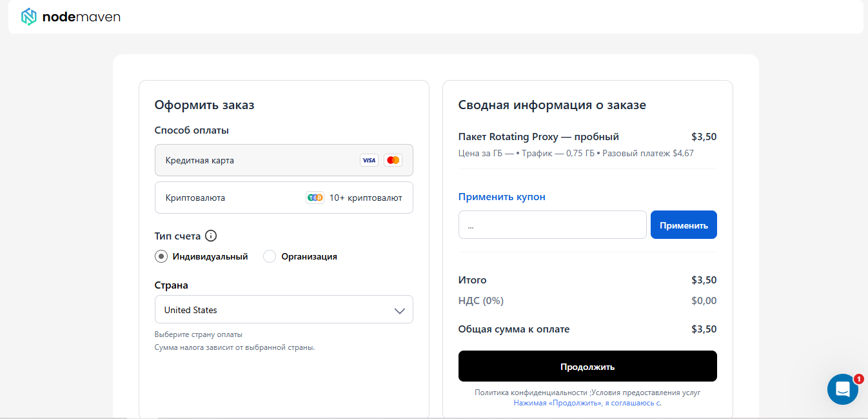Click the Продолжить button
Image resolution: width=868 pixels, height=419 pixels.
pyautogui.click(x=587, y=366)
